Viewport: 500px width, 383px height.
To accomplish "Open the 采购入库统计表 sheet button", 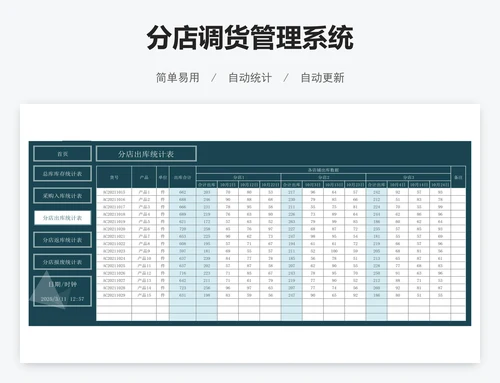I will (x=62, y=196).
